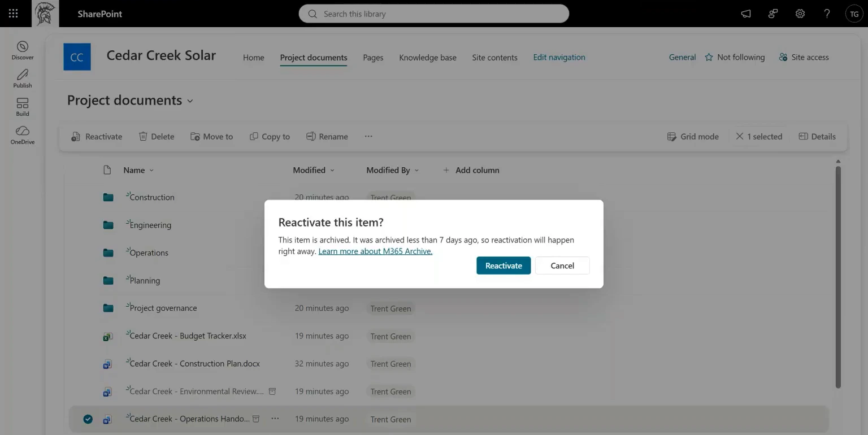Open the Settings gear icon

[x=800, y=14]
